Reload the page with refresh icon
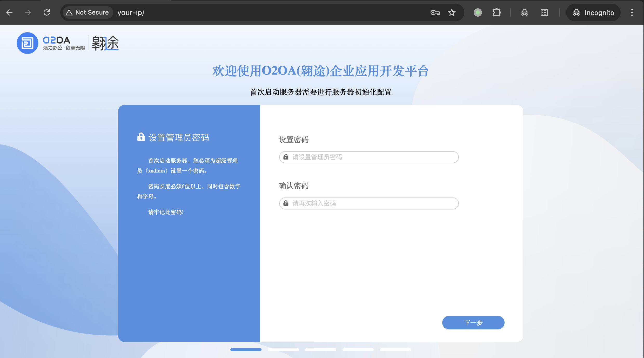This screenshot has height=358, width=644. [47, 12]
